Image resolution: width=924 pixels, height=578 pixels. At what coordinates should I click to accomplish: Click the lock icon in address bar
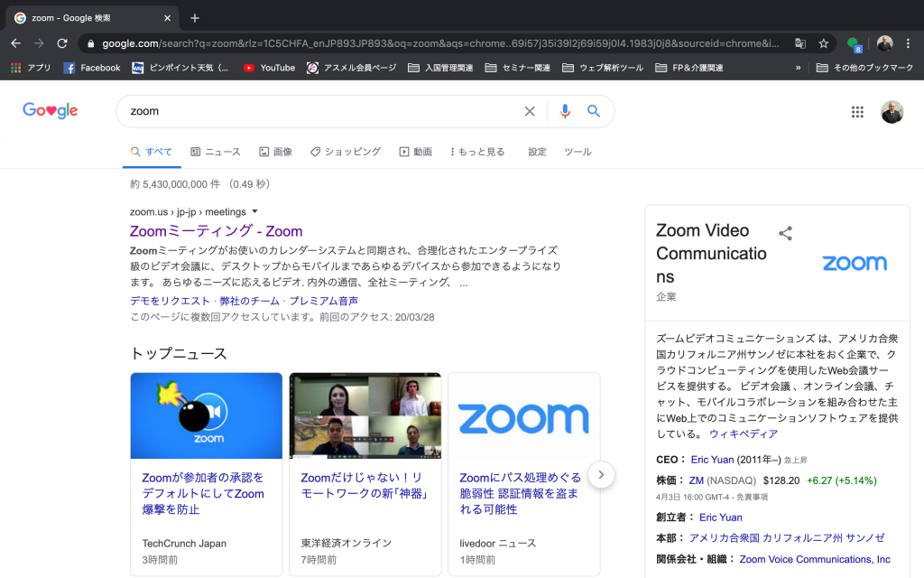click(90, 43)
